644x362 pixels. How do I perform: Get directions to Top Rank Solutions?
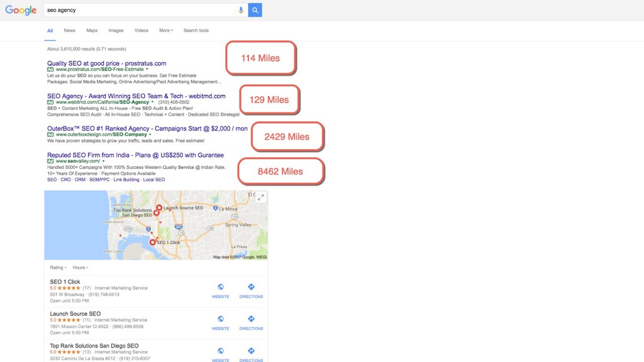pos(251,354)
